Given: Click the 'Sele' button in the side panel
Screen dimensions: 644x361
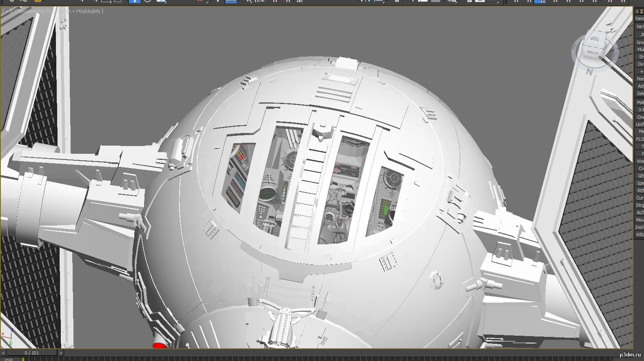Looking at the screenshot, I should click(640, 93).
